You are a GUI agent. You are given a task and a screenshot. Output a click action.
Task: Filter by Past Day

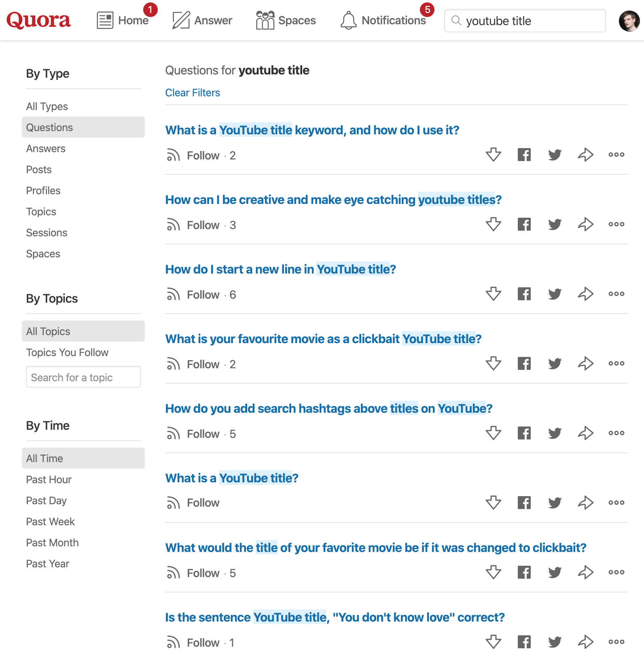coord(47,501)
